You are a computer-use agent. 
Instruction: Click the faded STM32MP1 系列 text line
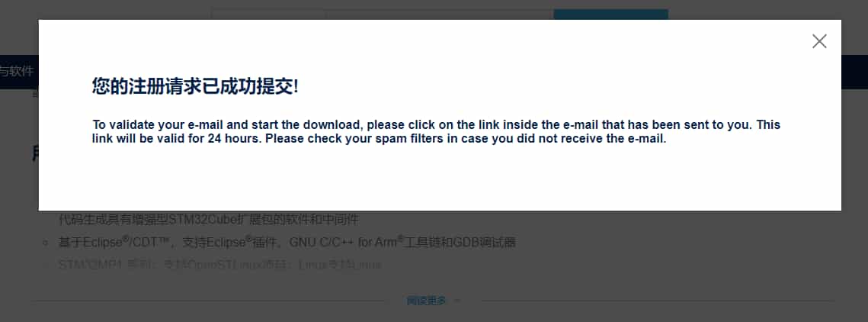click(x=219, y=265)
